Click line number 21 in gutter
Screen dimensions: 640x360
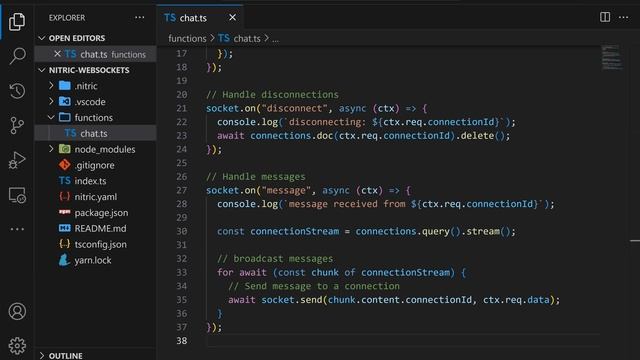point(182,108)
